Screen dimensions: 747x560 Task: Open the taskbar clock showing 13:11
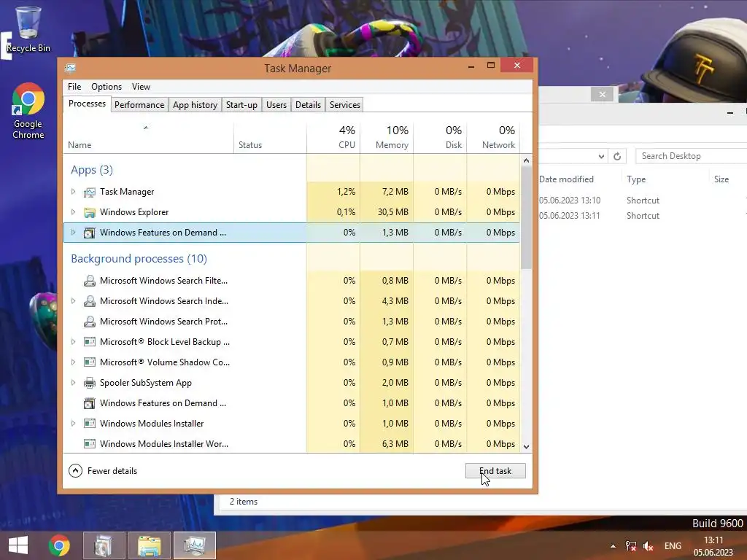713,546
